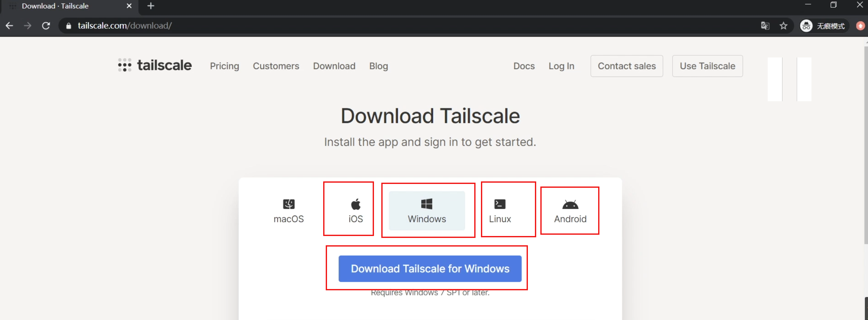Select the iOS platform option
Image resolution: width=868 pixels, height=320 pixels.
coord(355,210)
